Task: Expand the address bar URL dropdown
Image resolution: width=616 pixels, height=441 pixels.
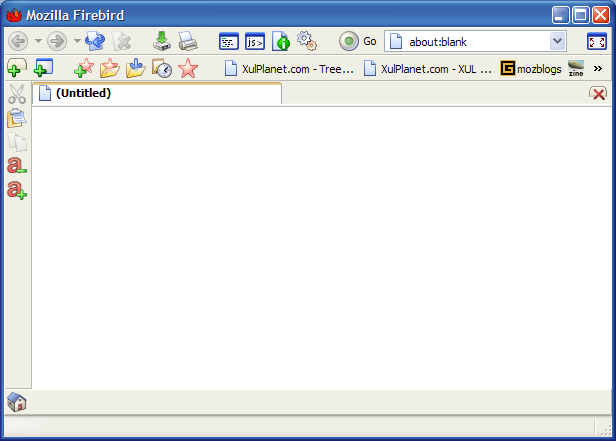Action: (558, 41)
